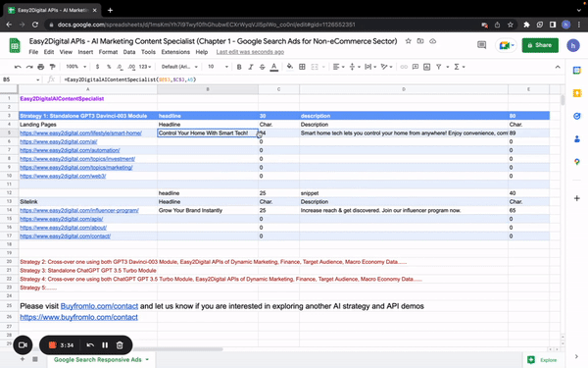This screenshot has width=588, height=368.
Task: Click the Last edit was seconds ago link
Action: [x=250, y=52]
